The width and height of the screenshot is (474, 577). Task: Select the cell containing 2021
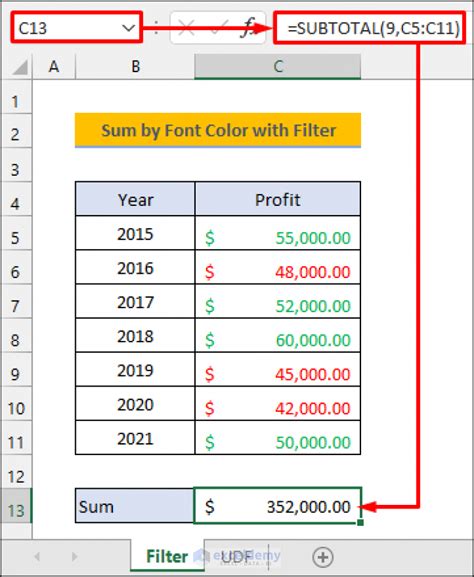pos(135,438)
